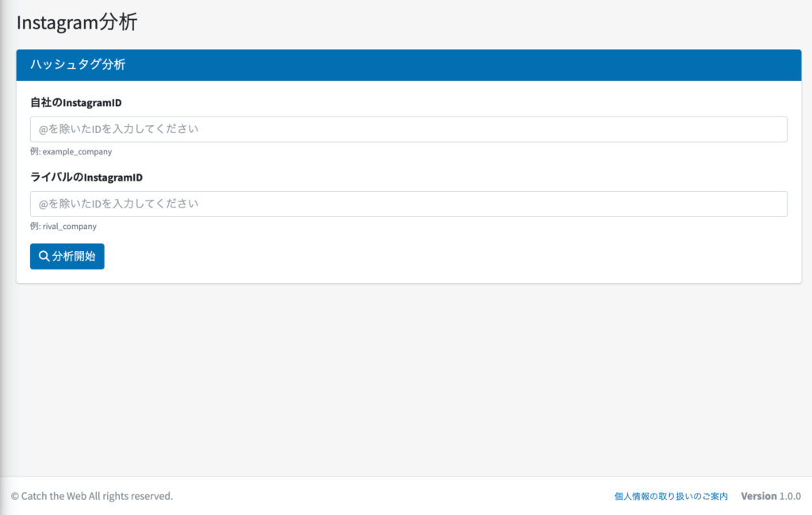Select the blue ハッシュタグ分析 title bar
This screenshot has width=812, height=515.
click(x=408, y=65)
